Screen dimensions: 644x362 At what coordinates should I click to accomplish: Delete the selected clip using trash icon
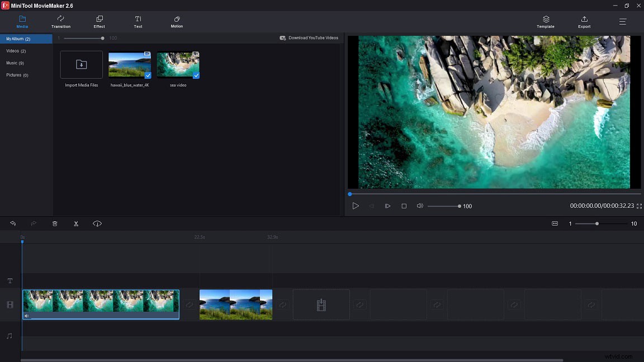tap(54, 223)
